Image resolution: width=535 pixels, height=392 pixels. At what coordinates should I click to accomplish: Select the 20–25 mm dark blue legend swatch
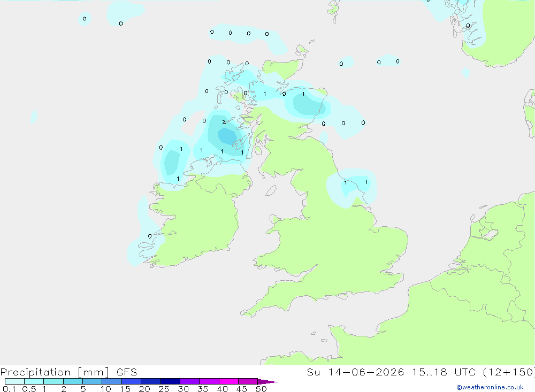point(150,381)
